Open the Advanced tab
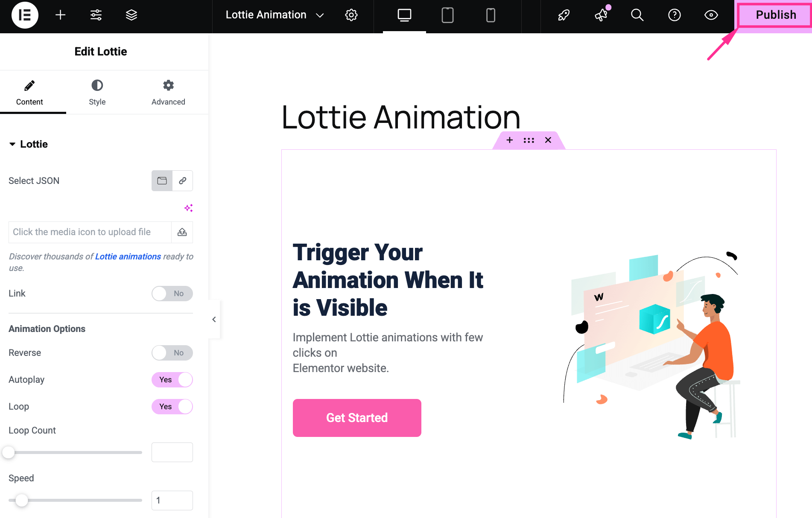 pos(168,92)
